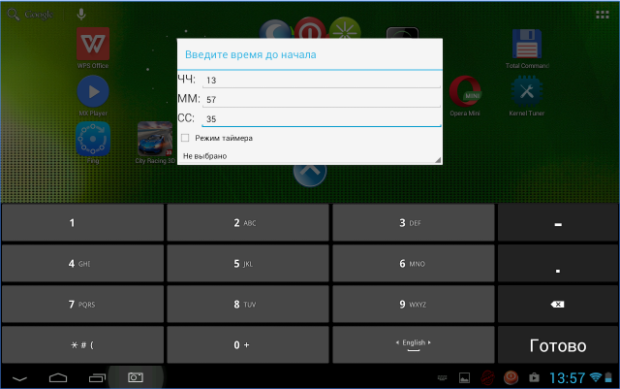Hide the keyboard with the down chevron
The height and width of the screenshot is (389, 620).
(19, 379)
